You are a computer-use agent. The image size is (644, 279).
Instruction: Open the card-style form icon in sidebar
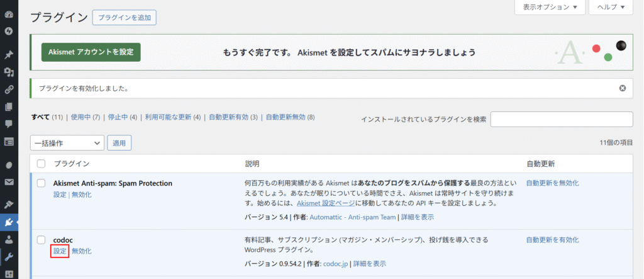[9, 141]
